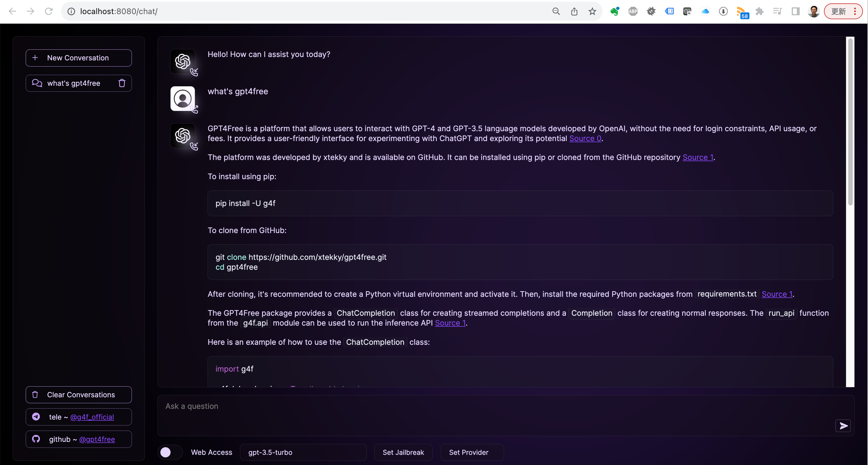This screenshot has height=465, width=868.
Task: Click the browser share page icon
Action: pyautogui.click(x=574, y=12)
